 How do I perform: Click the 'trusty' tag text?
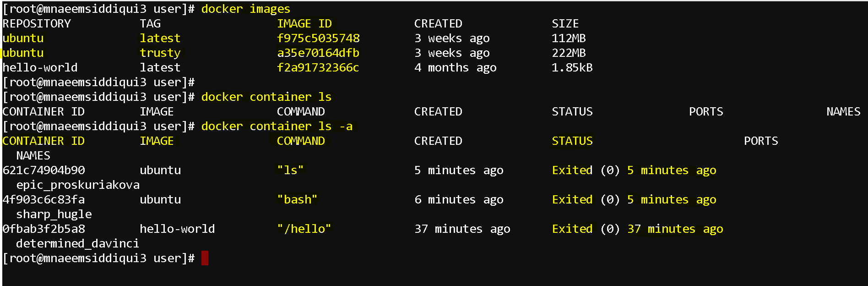(x=160, y=53)
